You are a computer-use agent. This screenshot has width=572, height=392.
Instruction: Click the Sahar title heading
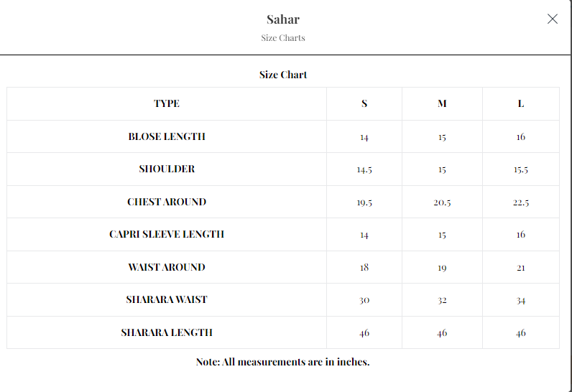click(x=283, y=19)
